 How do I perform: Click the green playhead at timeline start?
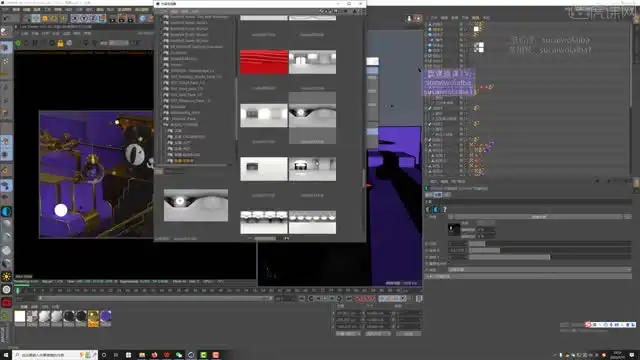(x=18, y=291)
